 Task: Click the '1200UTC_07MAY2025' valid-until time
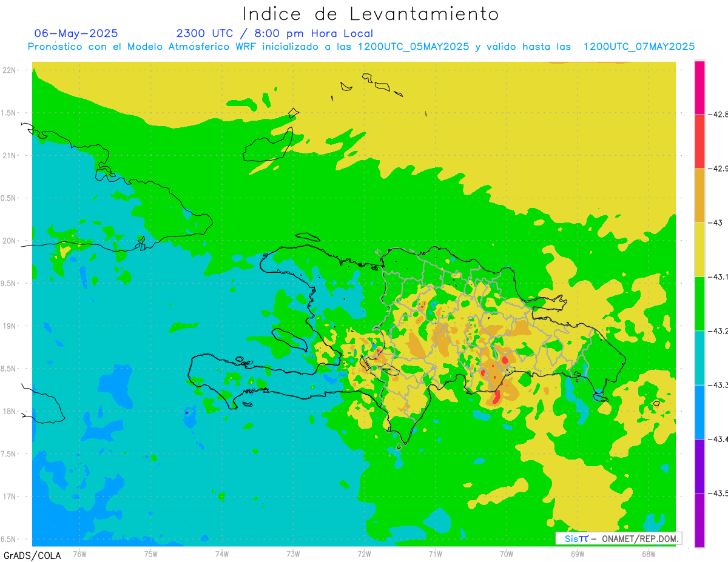coord(639,47)
